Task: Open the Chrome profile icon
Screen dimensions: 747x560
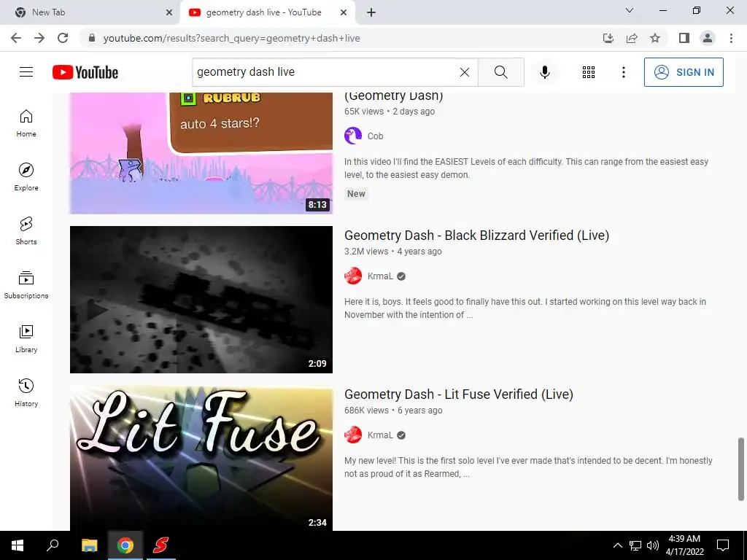Action: 708,38
